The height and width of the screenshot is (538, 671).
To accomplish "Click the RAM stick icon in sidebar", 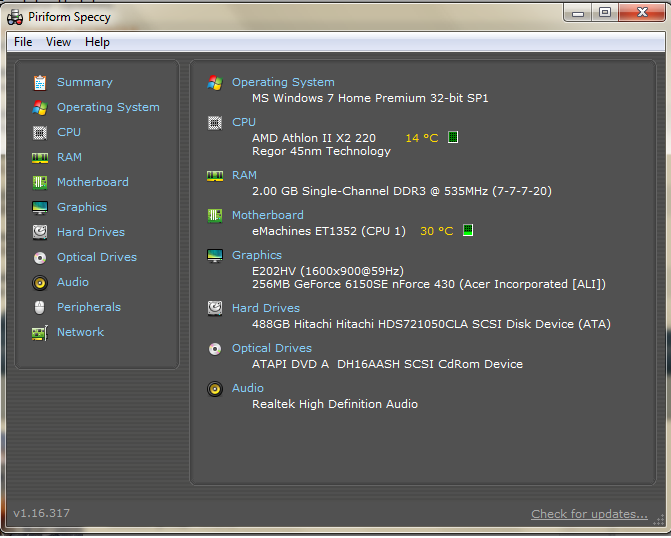I will pyautogui.click(x=40, y=158).
